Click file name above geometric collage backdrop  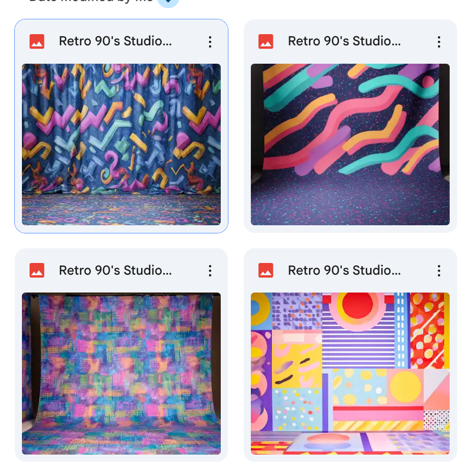point(344,271)
